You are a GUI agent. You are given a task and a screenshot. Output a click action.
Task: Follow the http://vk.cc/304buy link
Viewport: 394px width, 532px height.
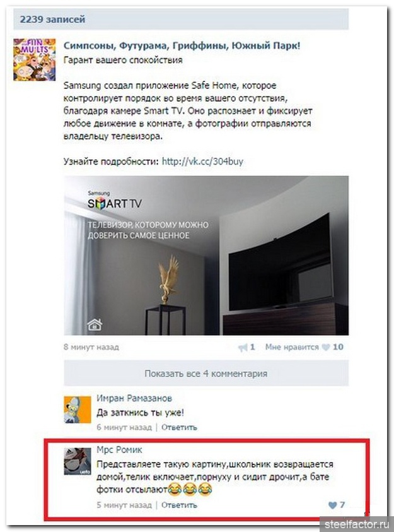click(202, 161)
